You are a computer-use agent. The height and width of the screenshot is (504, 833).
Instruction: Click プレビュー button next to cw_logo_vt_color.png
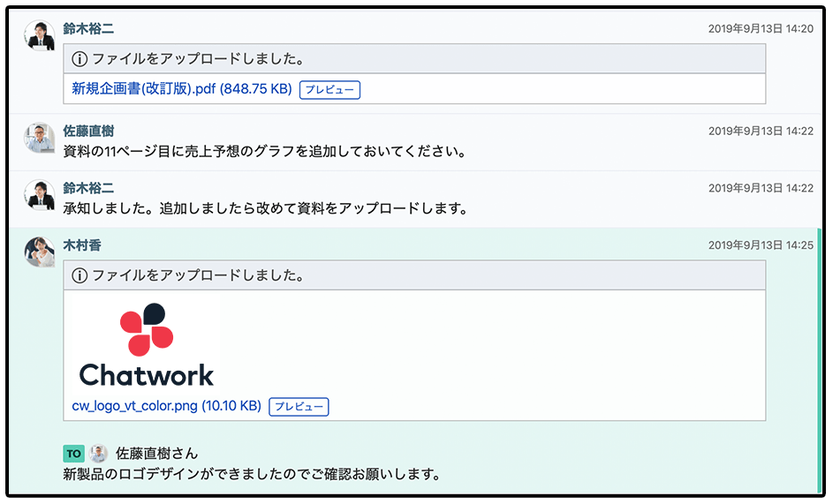coord(299,407)
